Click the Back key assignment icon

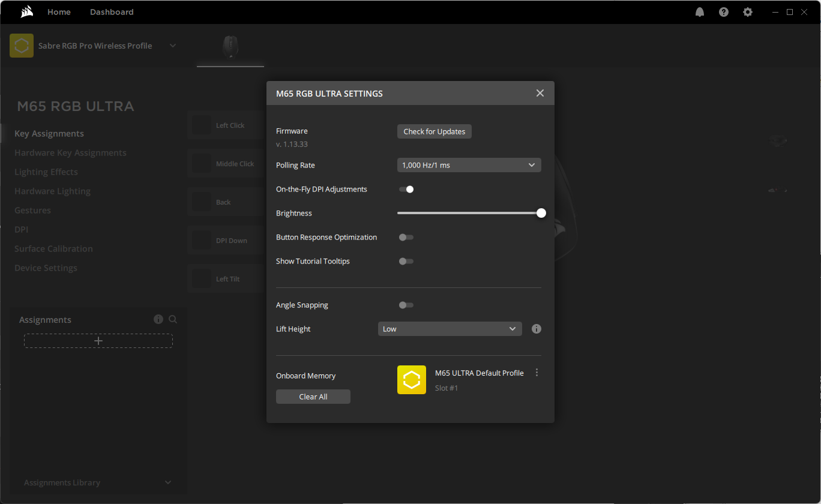[202, 202]
